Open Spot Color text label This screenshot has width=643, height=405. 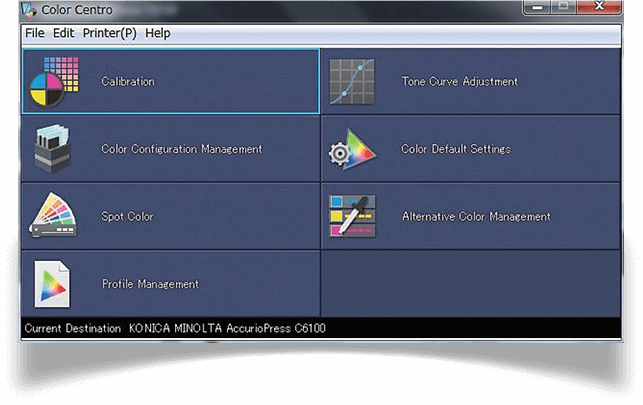[127, 216]
